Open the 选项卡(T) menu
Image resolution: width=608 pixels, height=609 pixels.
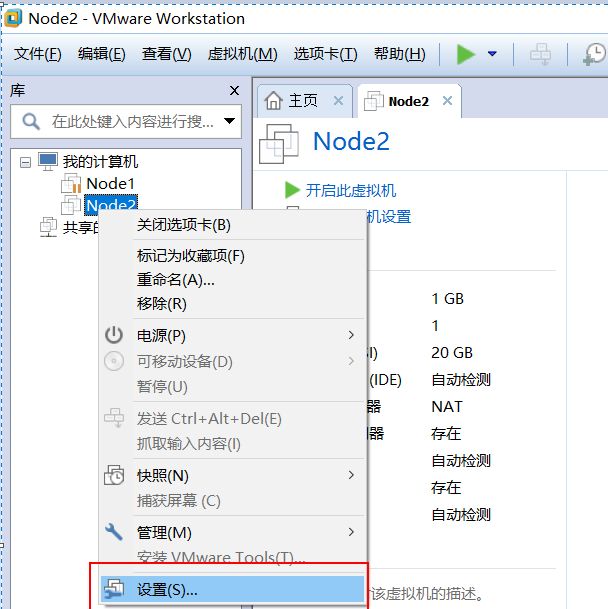326,54
